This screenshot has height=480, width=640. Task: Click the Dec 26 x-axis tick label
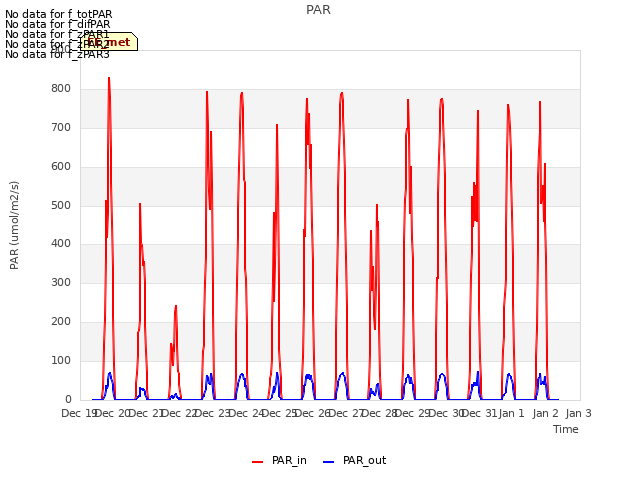[312, 413]
